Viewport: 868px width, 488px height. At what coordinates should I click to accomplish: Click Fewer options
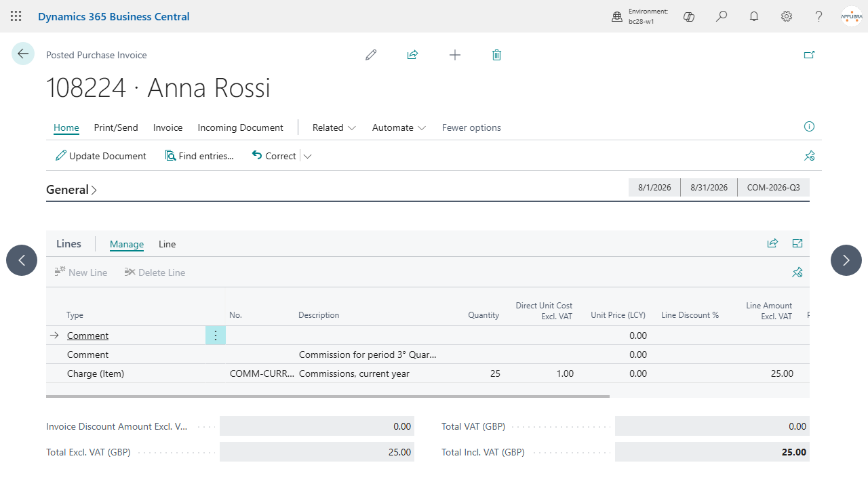[472, 127]
